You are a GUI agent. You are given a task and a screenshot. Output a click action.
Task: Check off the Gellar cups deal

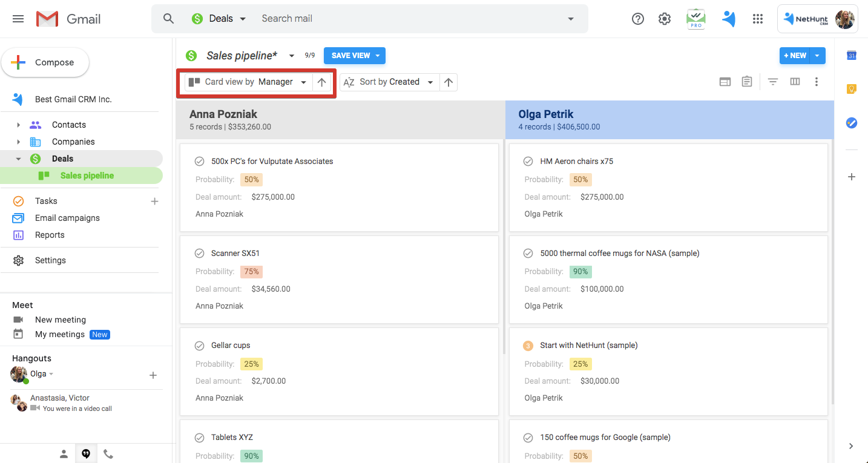(x=199, y=346)
